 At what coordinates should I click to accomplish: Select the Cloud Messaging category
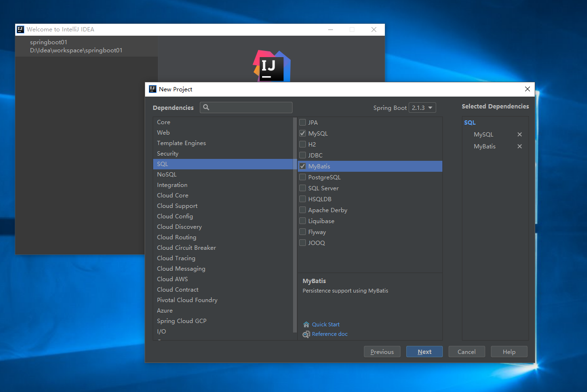coord(223,269)
